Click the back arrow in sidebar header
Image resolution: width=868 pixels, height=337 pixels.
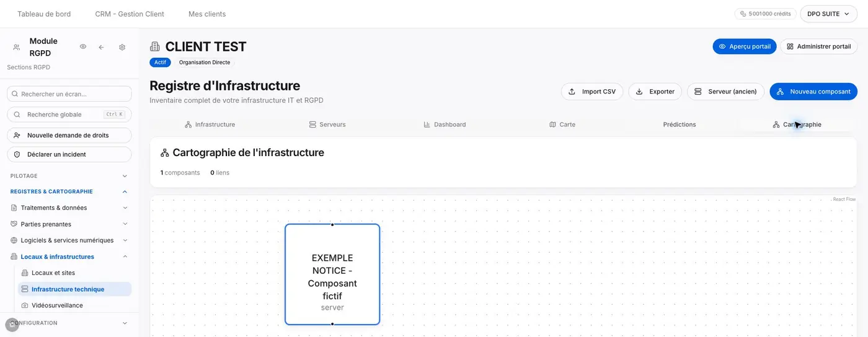click(x=101, y=47)
